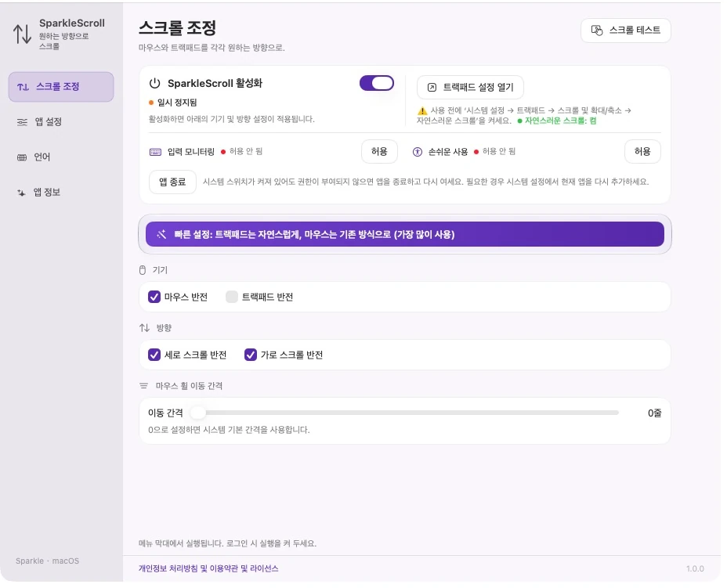The image size is (727, 588).
Task: Open 앱 설정 in the sidebar
Action: (x=61, y=122)
